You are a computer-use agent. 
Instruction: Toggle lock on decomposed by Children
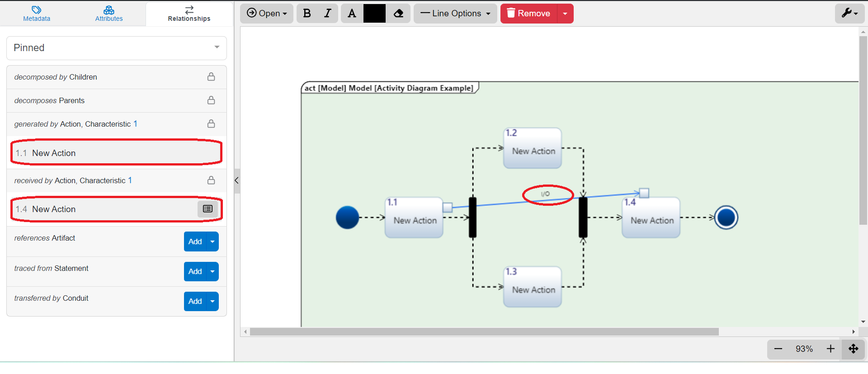click(211, 77)
